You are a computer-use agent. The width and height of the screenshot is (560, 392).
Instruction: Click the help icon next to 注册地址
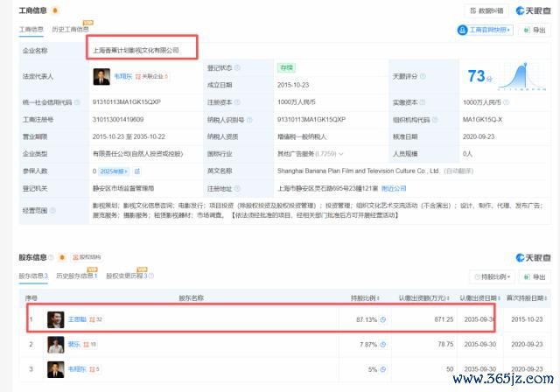237,188
